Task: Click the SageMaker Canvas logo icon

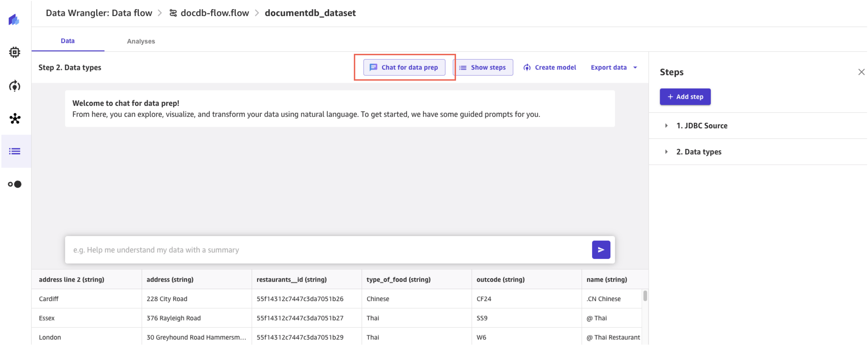Action: 14,19
